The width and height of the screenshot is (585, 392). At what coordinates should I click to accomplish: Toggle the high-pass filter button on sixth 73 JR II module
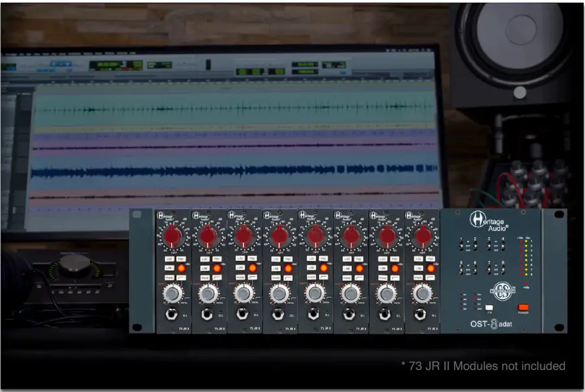(x=359, y=278)
